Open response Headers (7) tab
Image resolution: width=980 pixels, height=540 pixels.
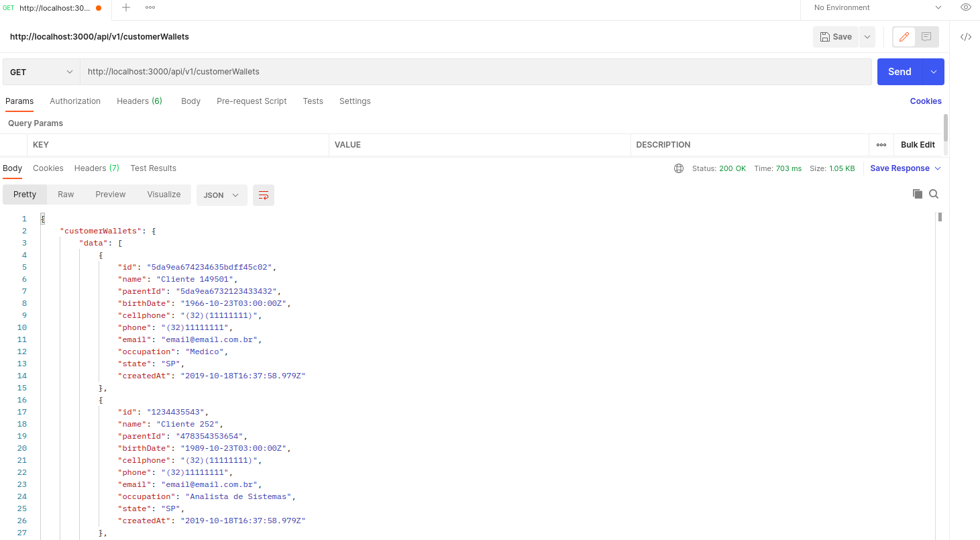point(97,168)
